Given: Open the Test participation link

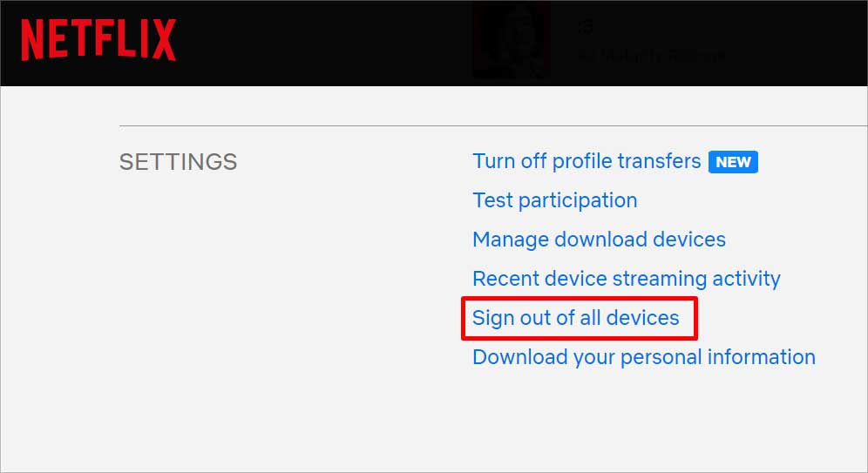Looking at the screenshot, I should point(554,200).
